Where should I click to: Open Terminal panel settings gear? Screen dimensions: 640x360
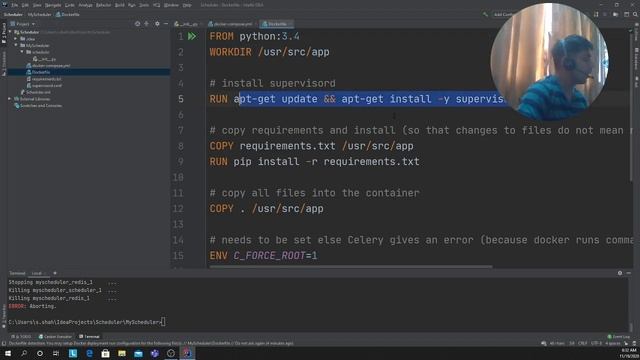pos(620,273)
